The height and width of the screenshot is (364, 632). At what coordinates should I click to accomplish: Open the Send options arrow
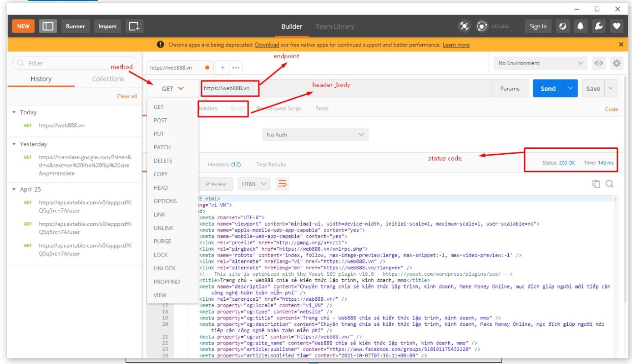tap(571, 89)
